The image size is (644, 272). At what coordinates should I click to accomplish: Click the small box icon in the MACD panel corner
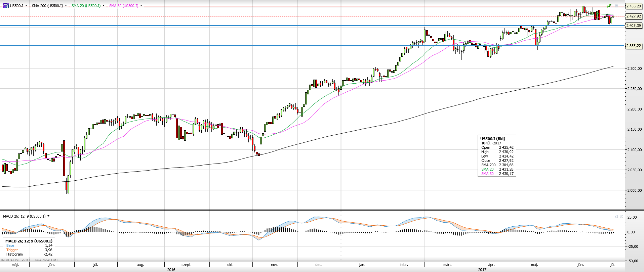pos(616,217)
